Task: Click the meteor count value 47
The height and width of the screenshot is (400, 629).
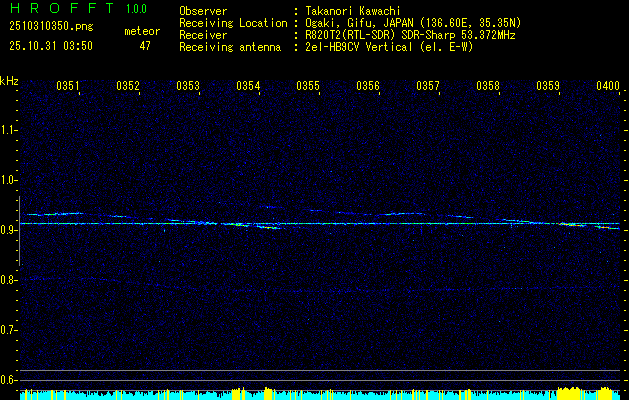Action: click(144, 46)
